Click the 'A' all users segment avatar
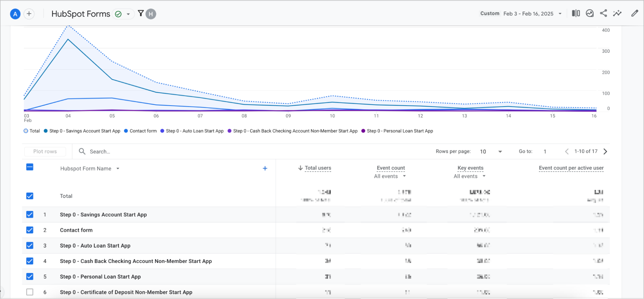Image resolution: width=644 pixels, height=299 pixels. (x=15, y=14)
